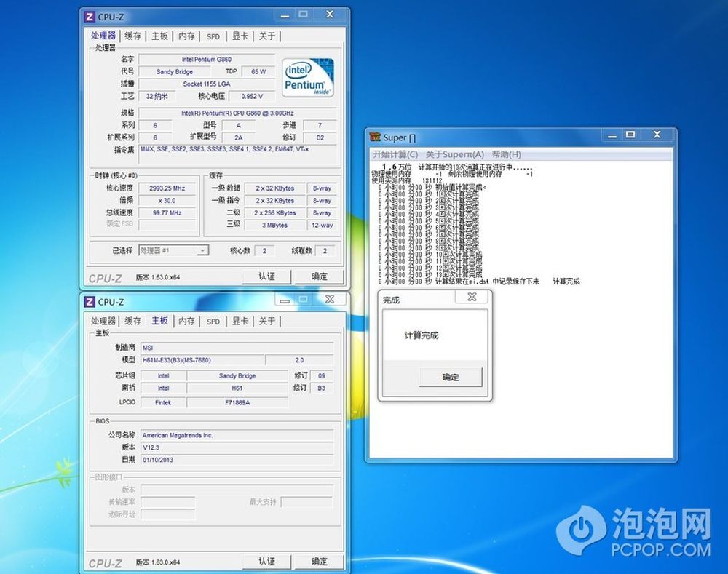This screenshot has width=728, height=574.
Task: Click the 认证 button in the bottom CPU-Z window
Action: tap(266, 562)
